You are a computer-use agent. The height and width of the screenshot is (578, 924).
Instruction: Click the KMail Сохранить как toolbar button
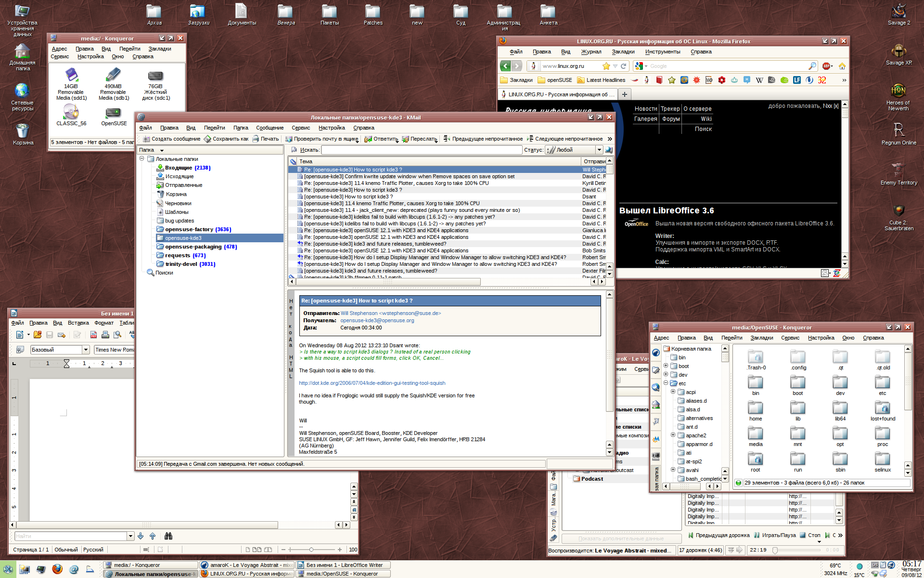pyautogui.click(x=226, y=139)
